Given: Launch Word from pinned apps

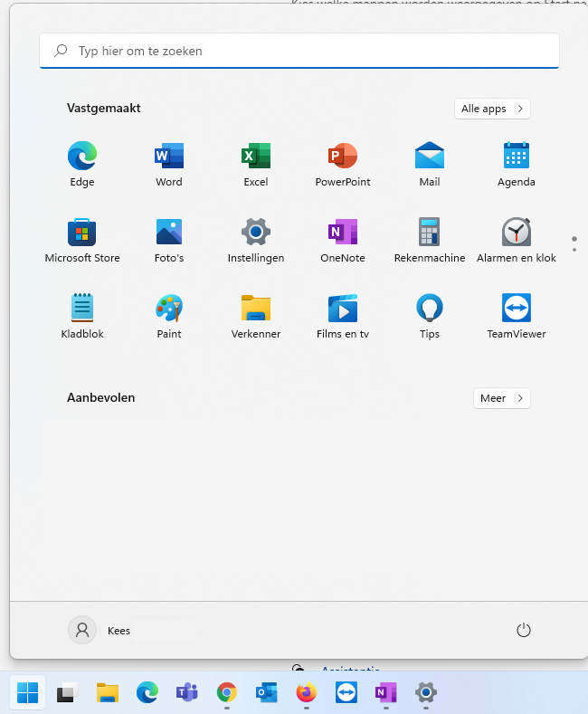Looking at the screenshot, I should 169,164.
